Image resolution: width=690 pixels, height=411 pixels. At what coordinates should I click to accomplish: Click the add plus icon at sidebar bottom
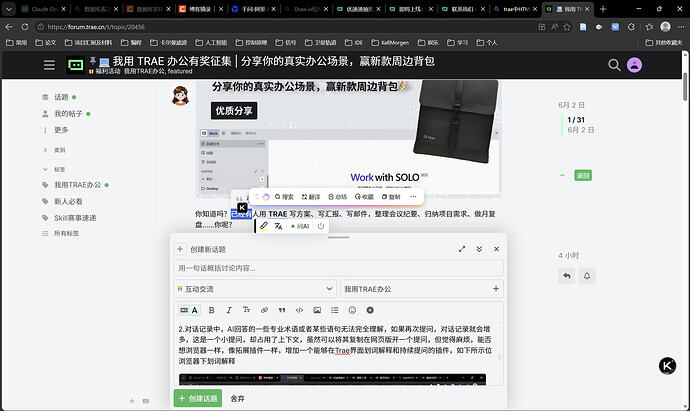[x=132, y=401]
